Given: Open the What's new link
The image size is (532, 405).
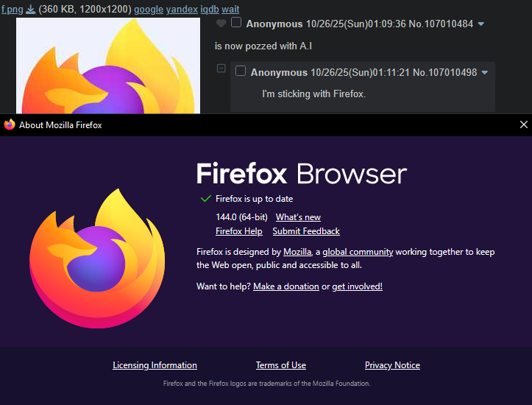Looking at the screenshot, I should 298,217.
